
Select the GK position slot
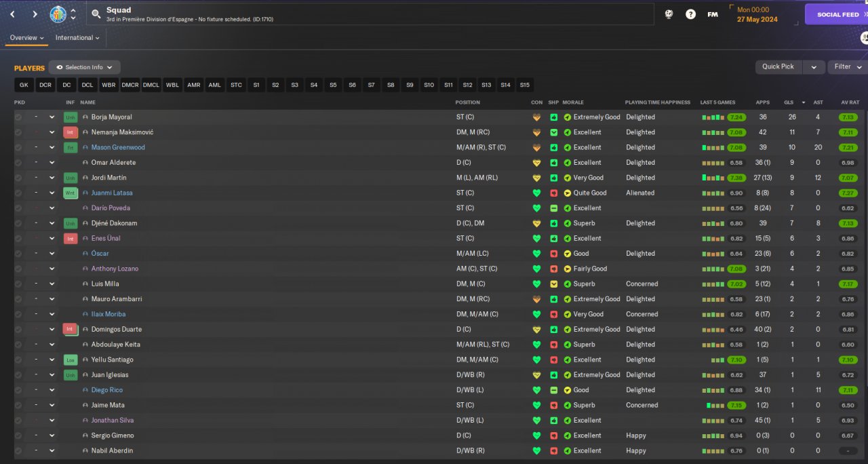24,85
